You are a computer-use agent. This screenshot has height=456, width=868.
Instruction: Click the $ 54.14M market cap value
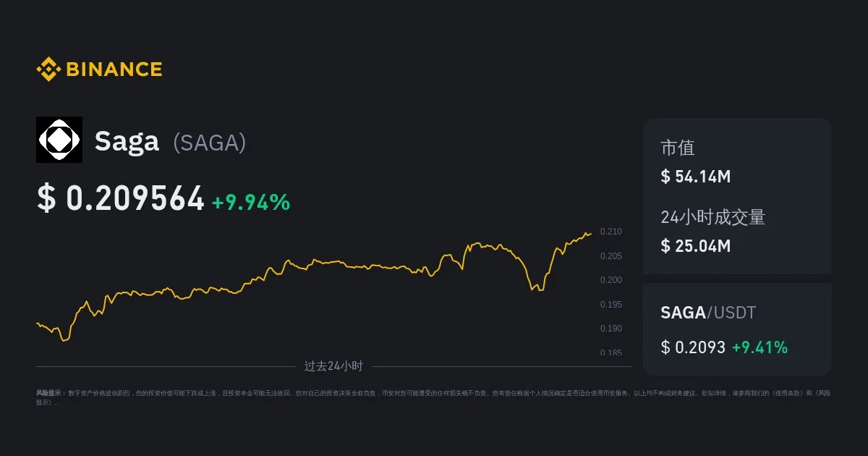[695, 177]
